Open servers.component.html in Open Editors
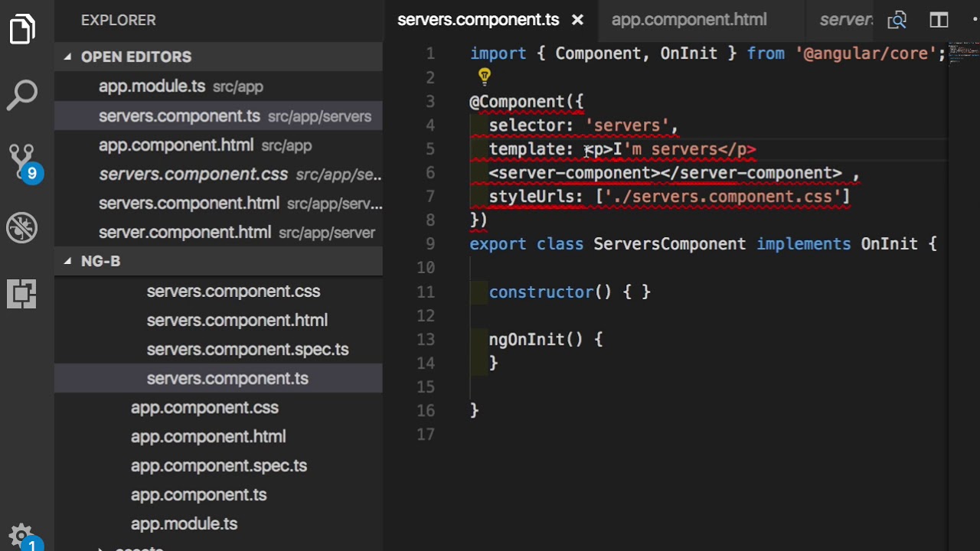 pyautogui.click(x=218, y=203)
